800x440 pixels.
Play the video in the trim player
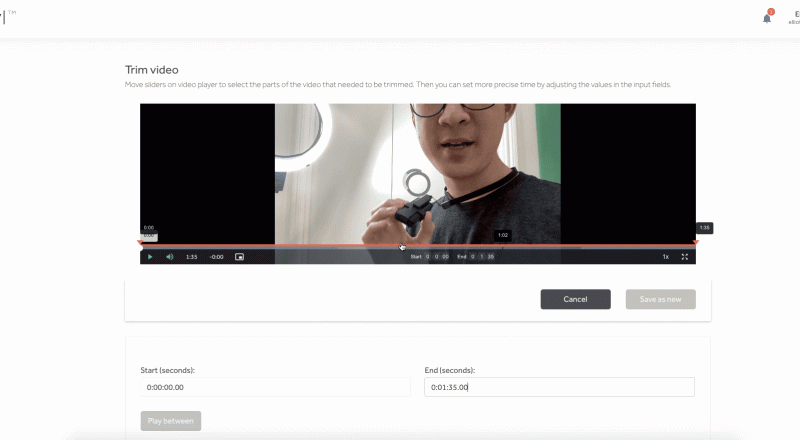(x=150, y=257)
